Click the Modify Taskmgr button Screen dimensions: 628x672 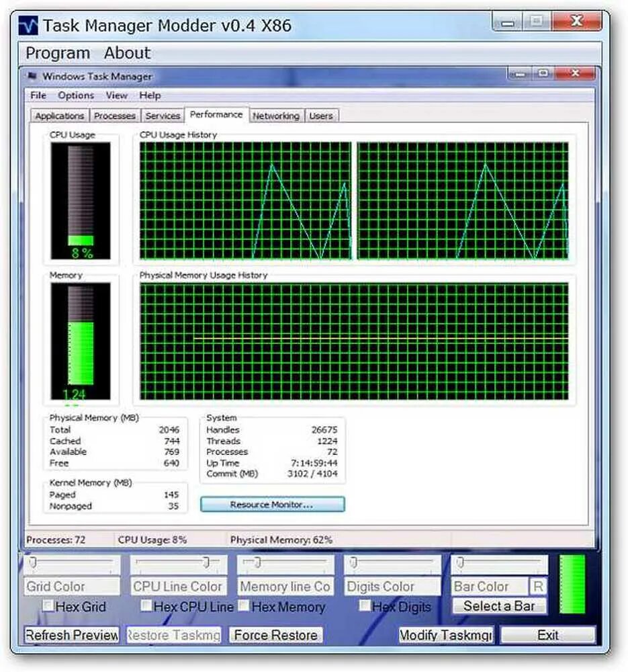[x=446, y=635]
